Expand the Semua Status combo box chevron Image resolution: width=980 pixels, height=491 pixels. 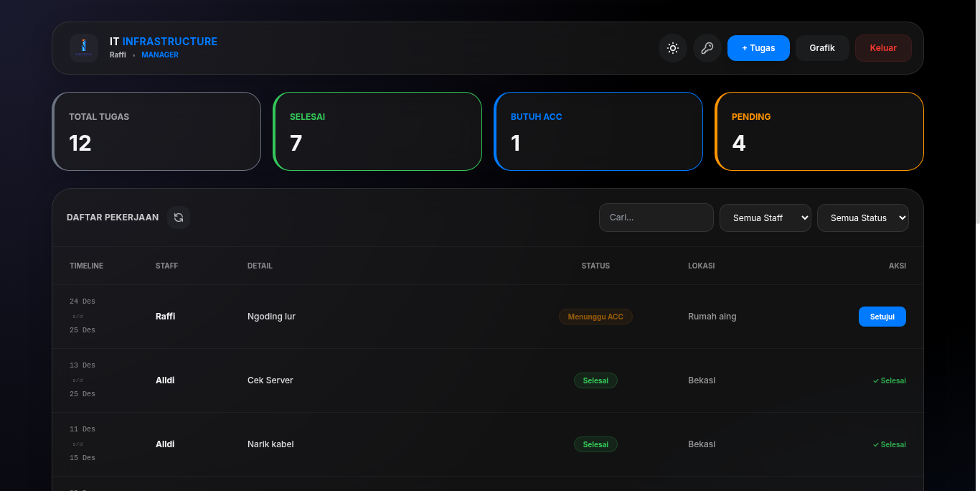(x=900, y=217)
